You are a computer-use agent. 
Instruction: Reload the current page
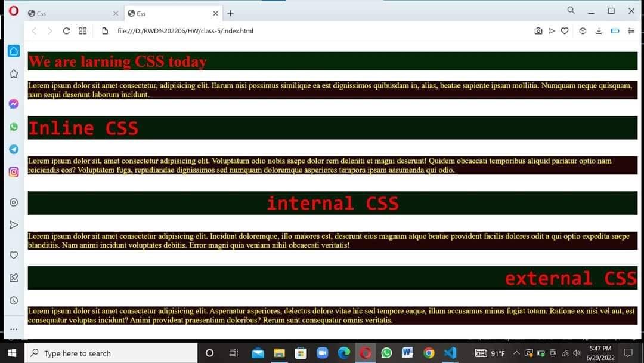66,30
